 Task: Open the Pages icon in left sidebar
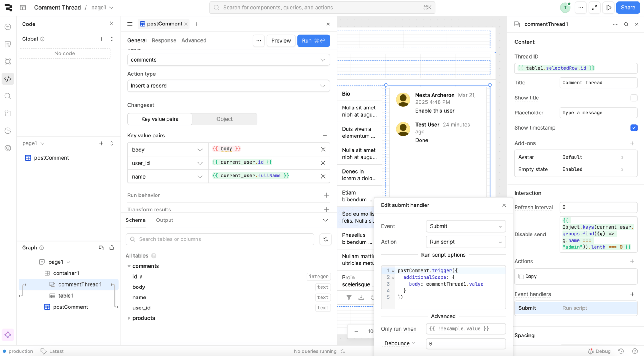tap(8, 44)
